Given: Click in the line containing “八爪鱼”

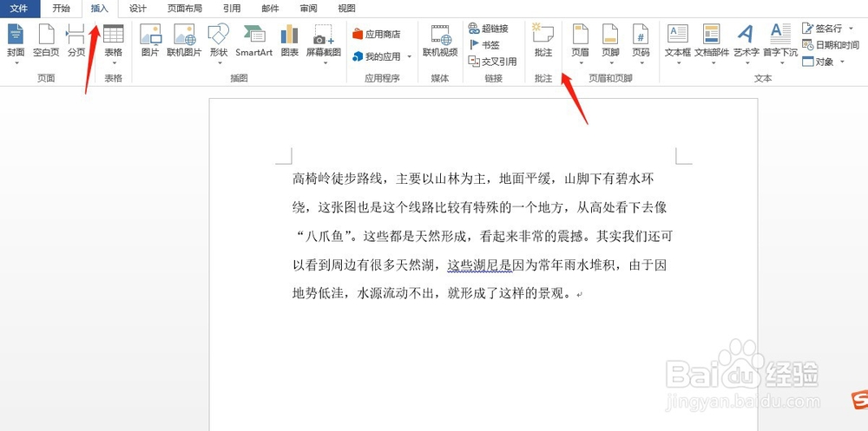Looking at the screenshot, I should click(x=482, y=237).
